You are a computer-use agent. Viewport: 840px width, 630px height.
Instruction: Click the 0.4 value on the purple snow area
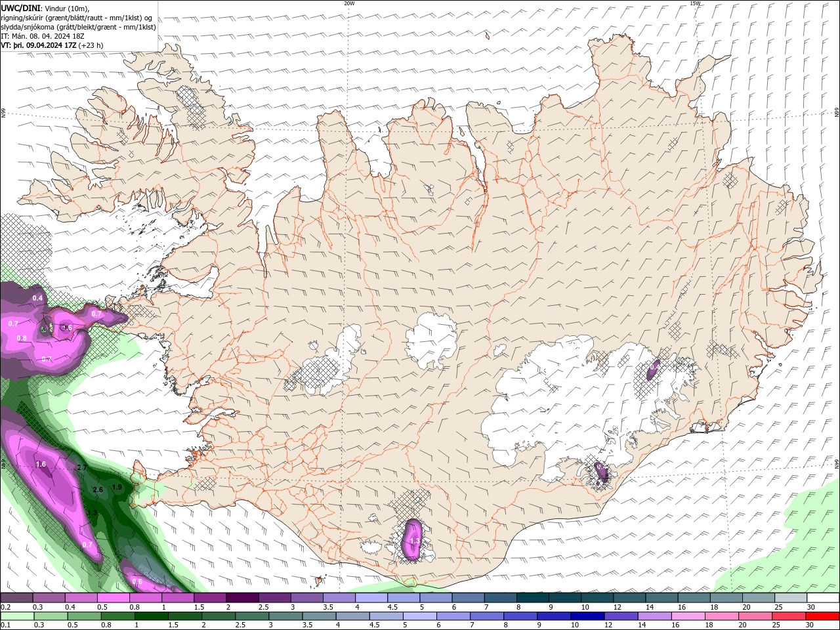click(x=37, y=298)
